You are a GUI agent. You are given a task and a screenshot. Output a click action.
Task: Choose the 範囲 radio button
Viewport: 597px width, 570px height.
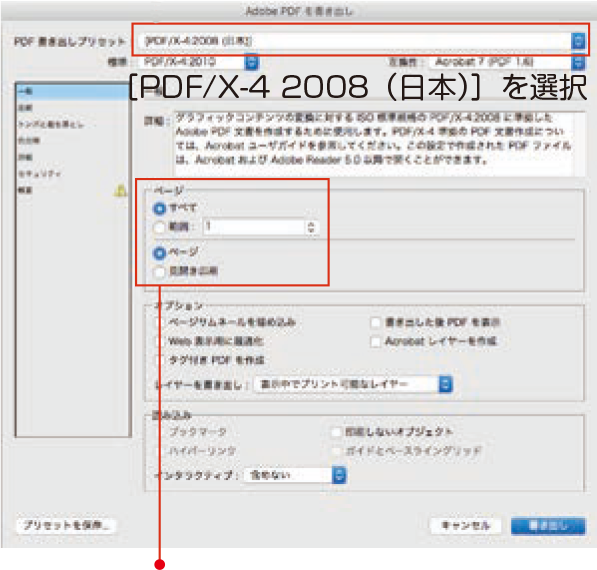click(x=159, y=227)
